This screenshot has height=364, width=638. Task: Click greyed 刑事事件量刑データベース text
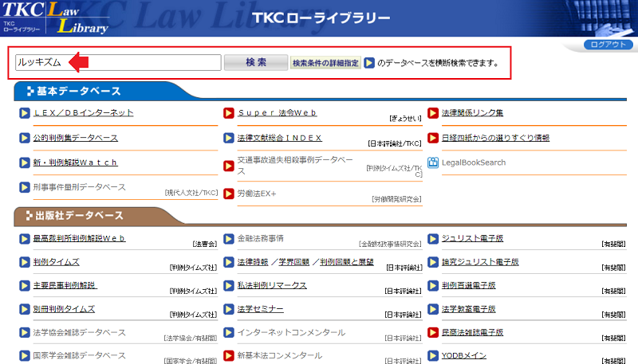[79, 187]
